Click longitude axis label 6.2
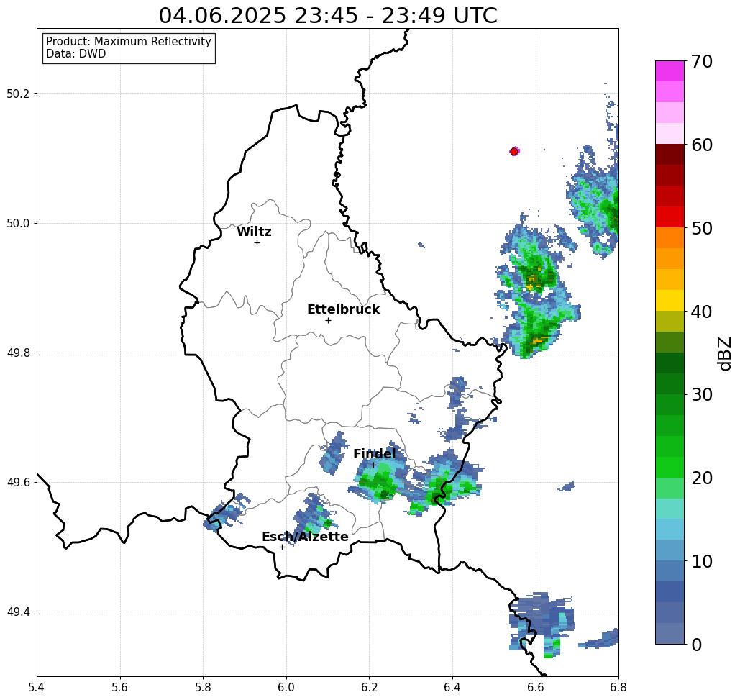This screenshot has height=700, width=740. coord(370,687)
